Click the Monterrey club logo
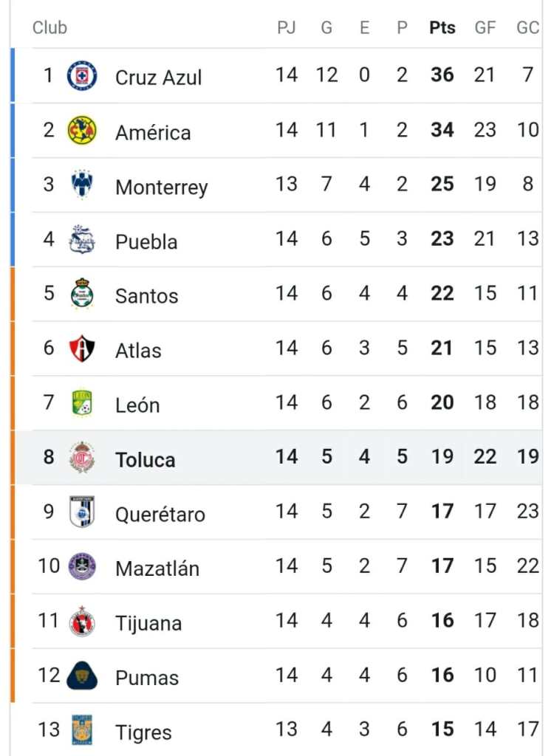Screen dimensions: 551x756 [x=81, y=184]
